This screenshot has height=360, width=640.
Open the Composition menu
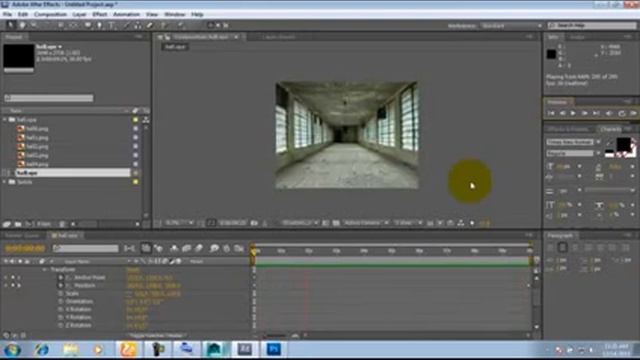tap(50, 14)
